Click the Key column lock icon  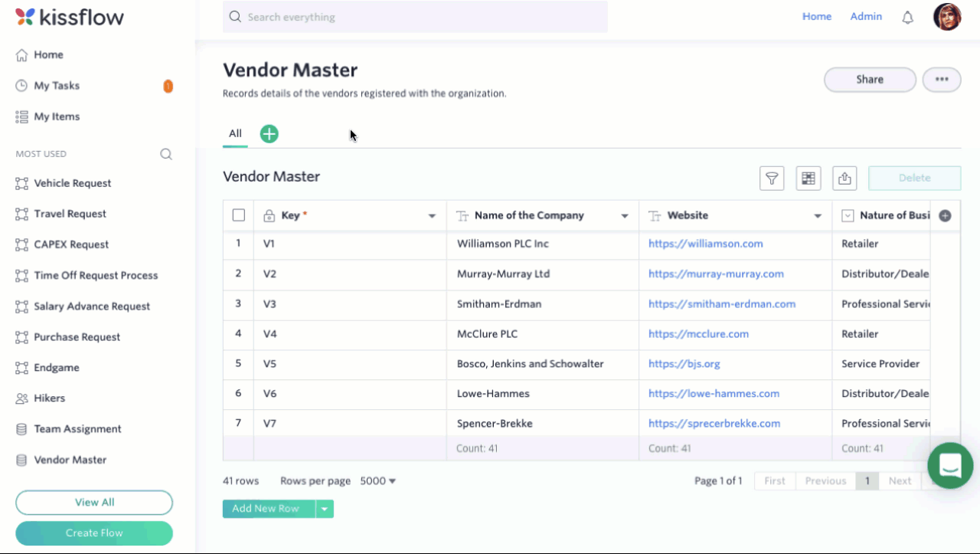click(269, 216)
